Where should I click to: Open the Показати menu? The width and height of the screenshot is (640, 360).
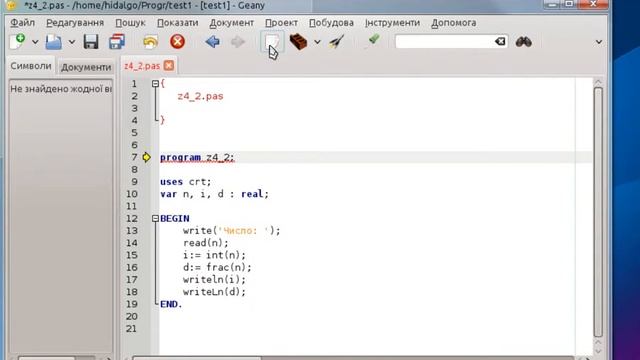(178, 23)
